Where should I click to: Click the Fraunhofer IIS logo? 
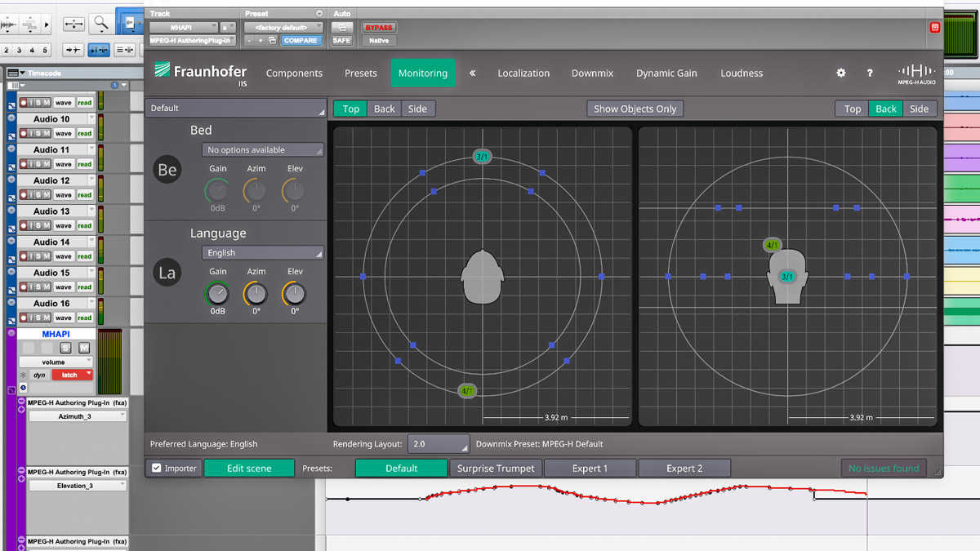click(x=200, y=73)
